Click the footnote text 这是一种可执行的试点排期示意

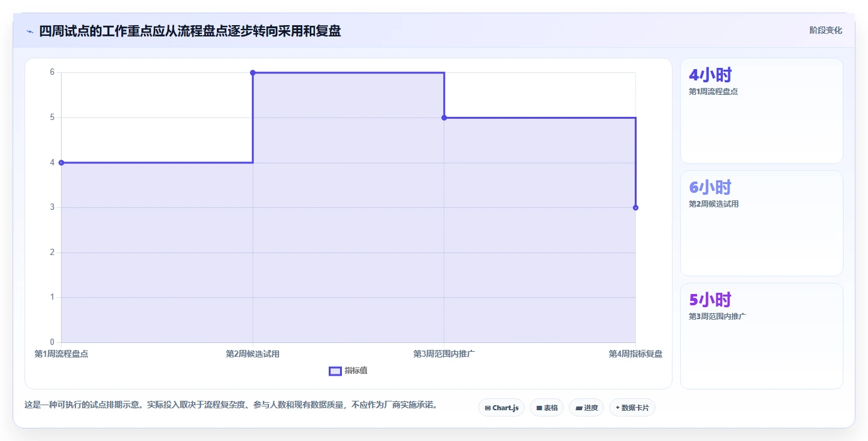(x=231, y=405)
